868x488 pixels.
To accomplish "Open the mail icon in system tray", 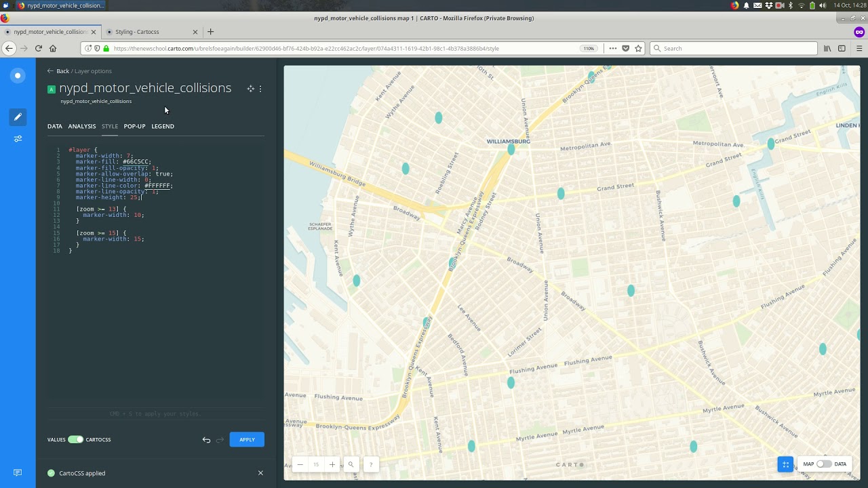I will click(x=757, y=5).
